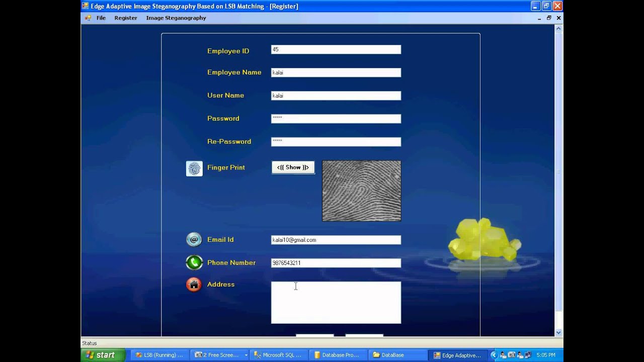The width and height of the screenshot is (644, 362).
Task: Click the Status text in status bar
Action: click(90, 343)
